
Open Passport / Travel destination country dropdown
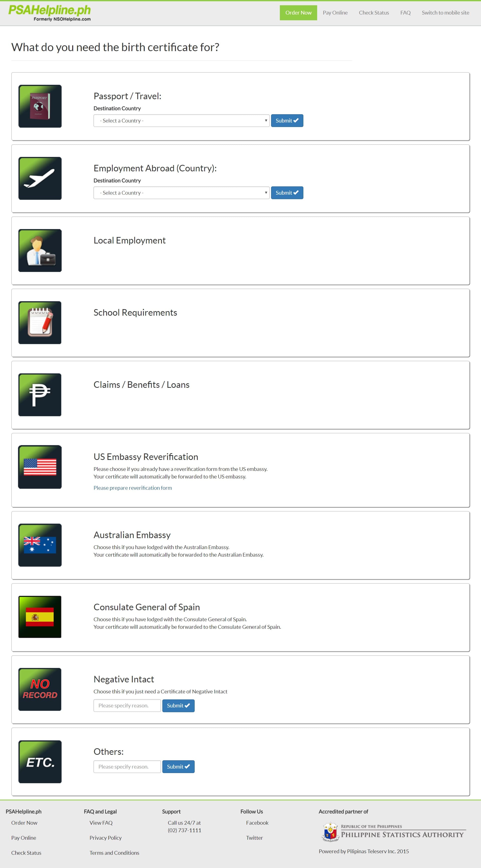pos(181,121)
